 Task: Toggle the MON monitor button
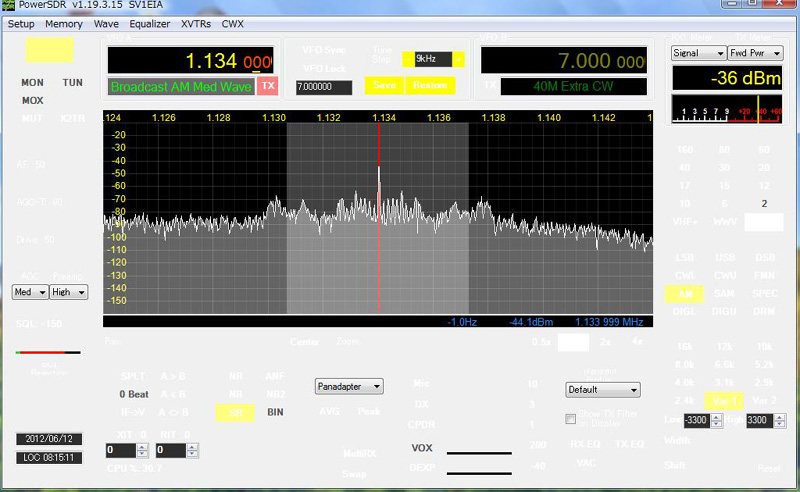pyautogui.click(x=32, y=82)
